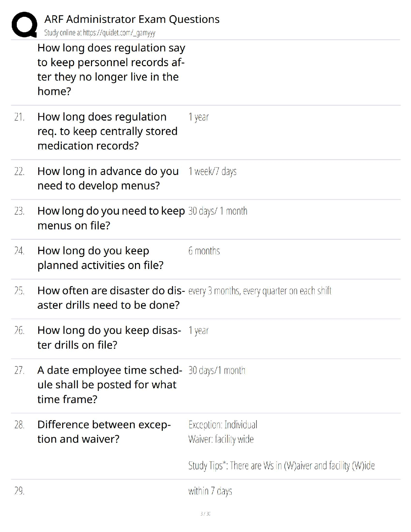Select the '1 year' answer for question 21
Viewport: 411px width, 532px height.
click(x=198, y=117)
